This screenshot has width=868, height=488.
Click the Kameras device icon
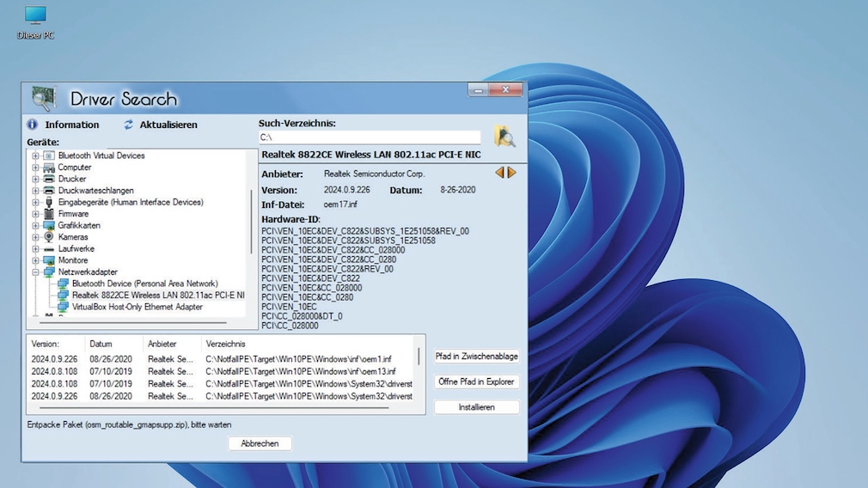(49, 236)
